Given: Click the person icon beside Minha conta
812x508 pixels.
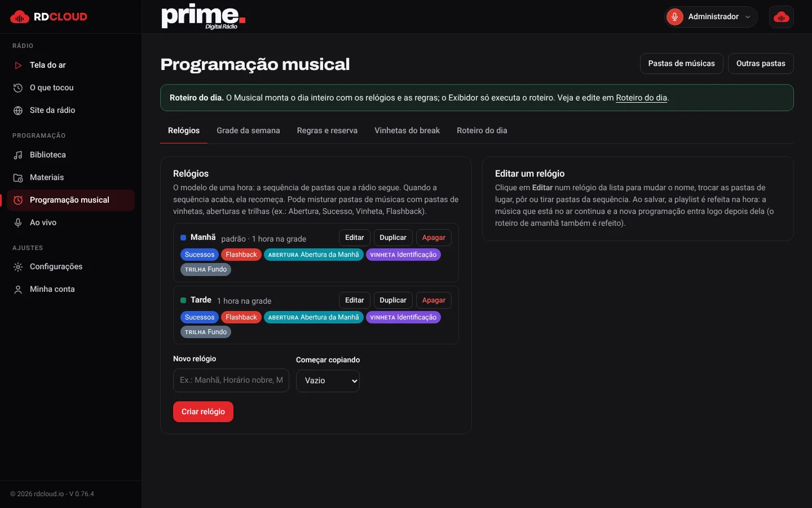Looking at the screenshot, I should (x=18, y=290).
